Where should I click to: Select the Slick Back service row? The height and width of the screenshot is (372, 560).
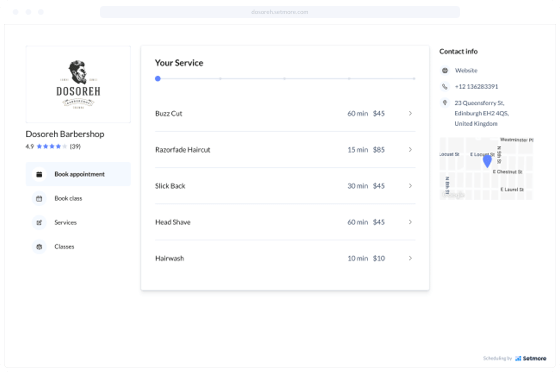285,186
